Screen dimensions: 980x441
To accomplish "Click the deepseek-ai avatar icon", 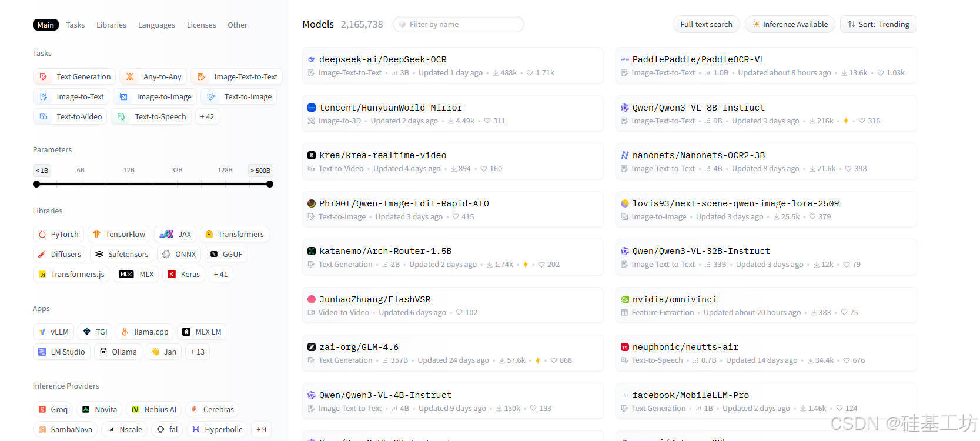I will point(312,59).
